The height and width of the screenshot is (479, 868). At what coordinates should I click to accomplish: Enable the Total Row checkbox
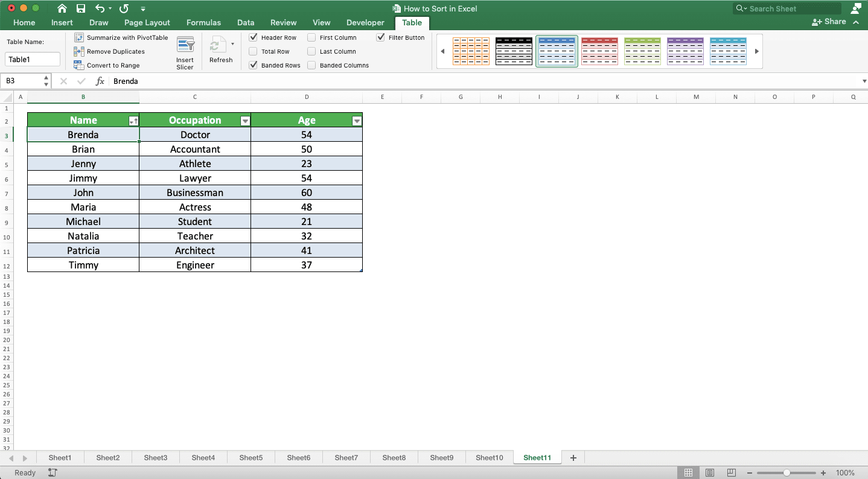(x=253, y=51)
